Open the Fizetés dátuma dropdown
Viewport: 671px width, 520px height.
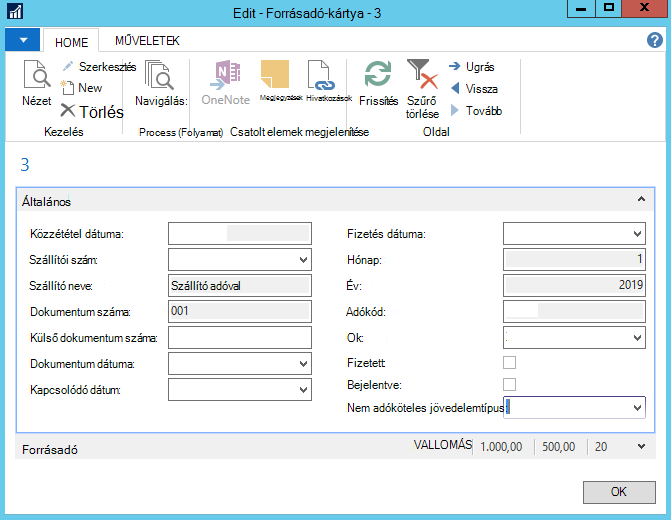point(637,234)
